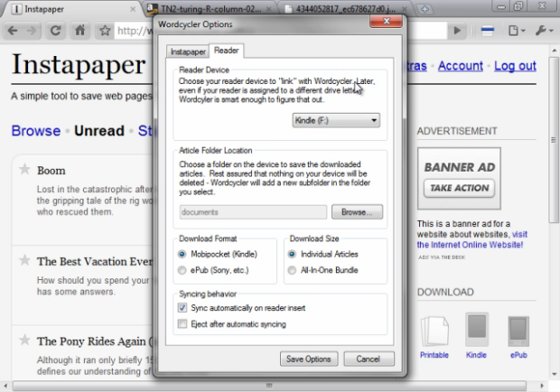Screen dimensions: 560x392
Task: Click the ADS VIA THE DECK text
Action: click(442, 257)
